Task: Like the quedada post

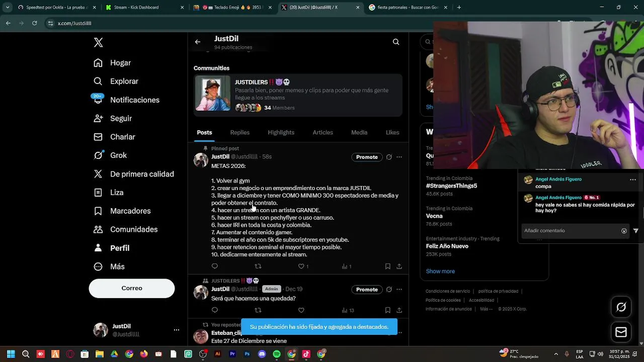Action: [x=301, y=310]
